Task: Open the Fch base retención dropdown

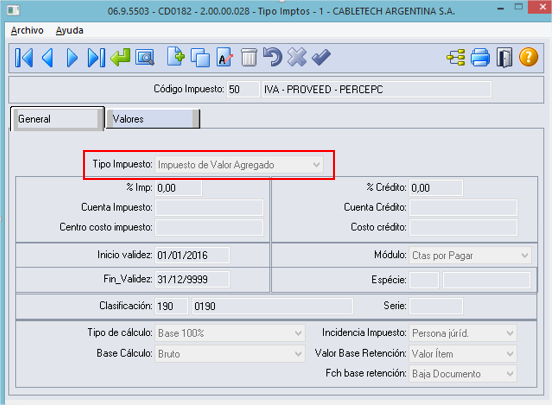Action: [x=510, y=374]
